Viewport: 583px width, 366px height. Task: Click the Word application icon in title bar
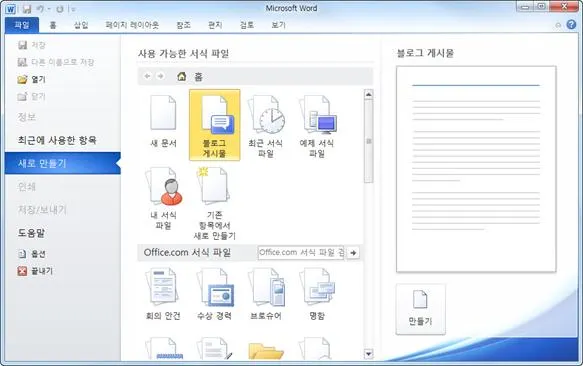pos(10,9)
